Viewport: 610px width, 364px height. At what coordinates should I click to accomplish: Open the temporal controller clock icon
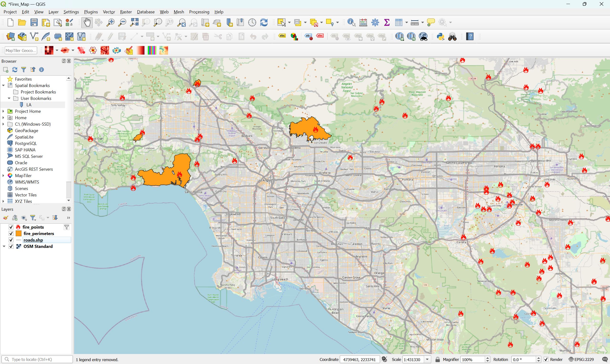tap(252, 22)
